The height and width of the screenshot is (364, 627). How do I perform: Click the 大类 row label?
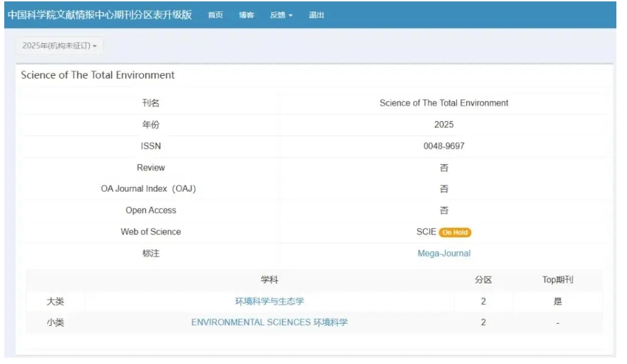(55, 301)
